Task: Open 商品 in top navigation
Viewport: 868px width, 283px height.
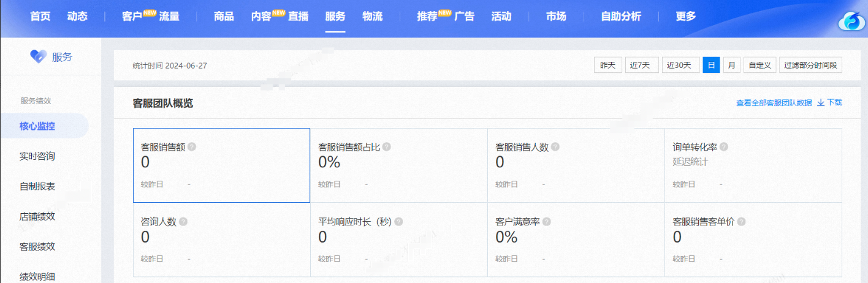Action: tap(224, 17)
